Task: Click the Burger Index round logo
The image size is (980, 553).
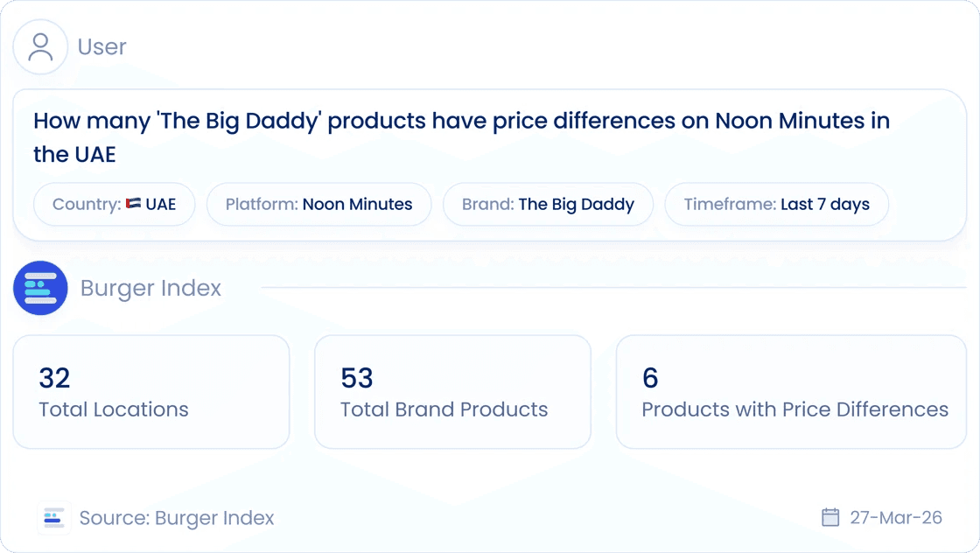Action: click(40, 288)
